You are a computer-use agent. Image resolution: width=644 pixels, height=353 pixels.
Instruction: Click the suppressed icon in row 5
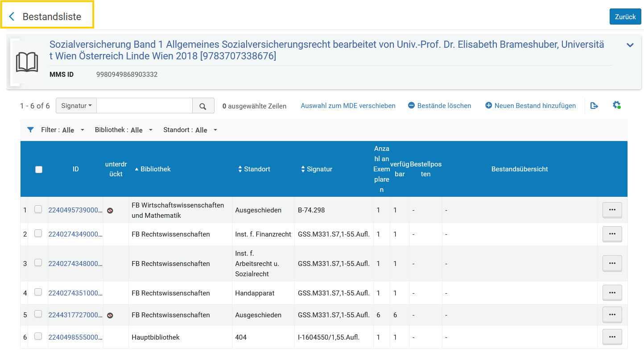110,315
